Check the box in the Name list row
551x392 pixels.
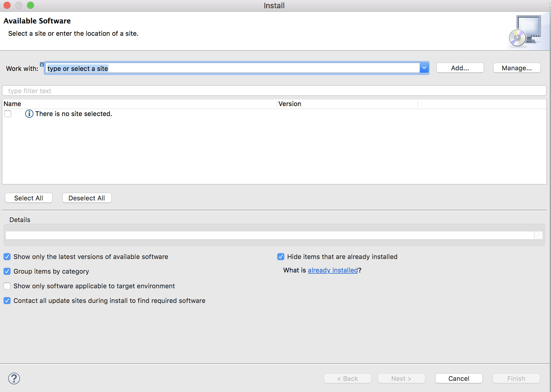[8, 114]
